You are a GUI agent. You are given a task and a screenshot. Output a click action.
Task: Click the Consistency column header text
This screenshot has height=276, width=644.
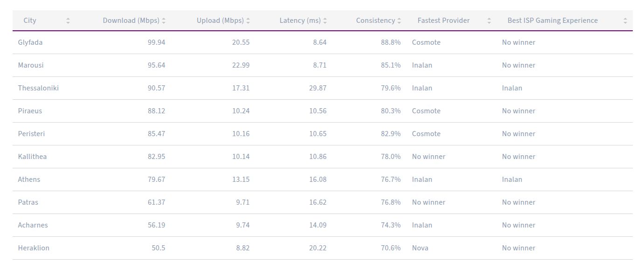point(375,21)
